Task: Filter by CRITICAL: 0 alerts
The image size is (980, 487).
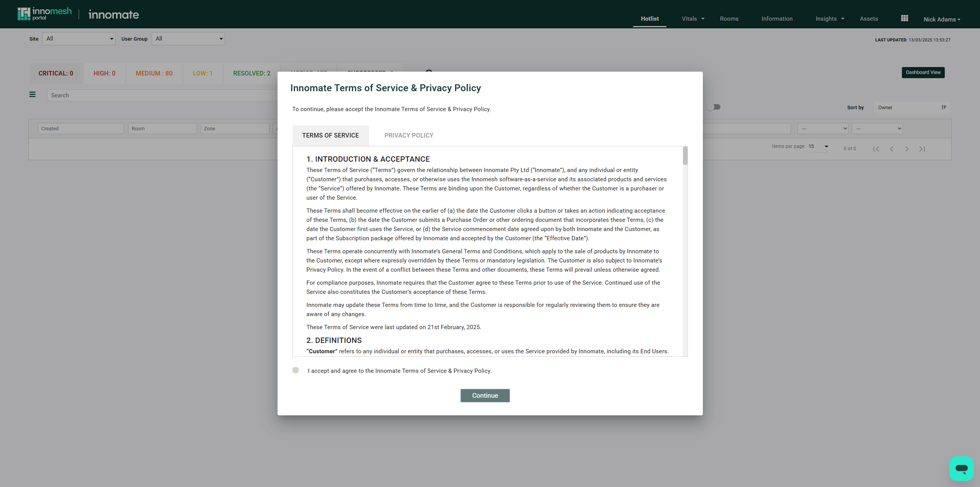Action: click(x=56, y=73)
